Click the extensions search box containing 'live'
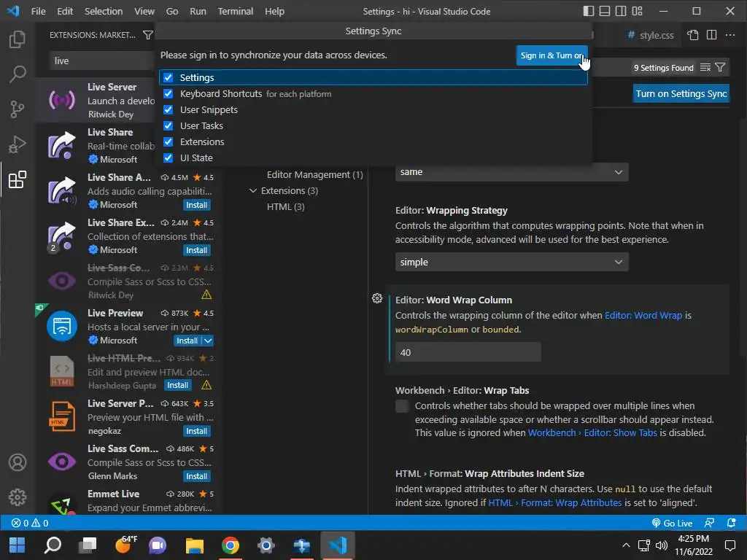Screen dimensions: 747x560 point(102,61)
